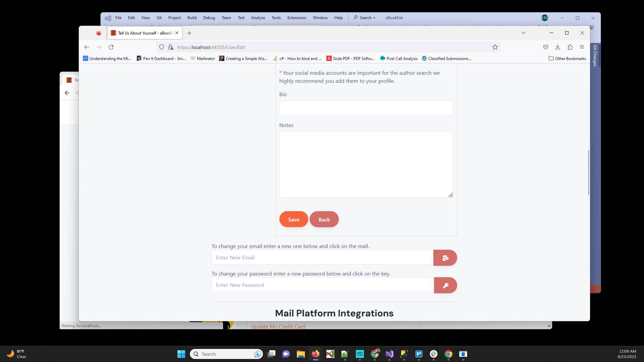Open the Update My Credit Card link
The width and height of the screenshot is (644, 362).
click(278, 326)
